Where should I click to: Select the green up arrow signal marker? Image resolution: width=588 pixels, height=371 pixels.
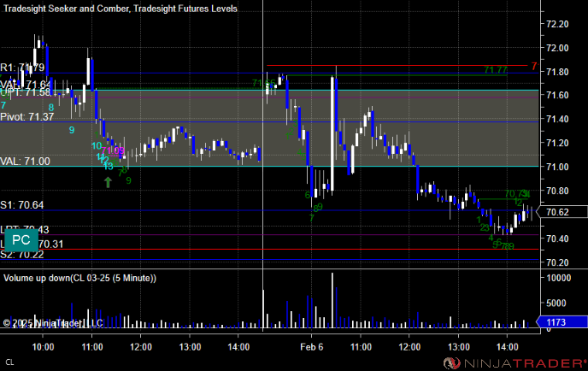[x=108, y=182]
